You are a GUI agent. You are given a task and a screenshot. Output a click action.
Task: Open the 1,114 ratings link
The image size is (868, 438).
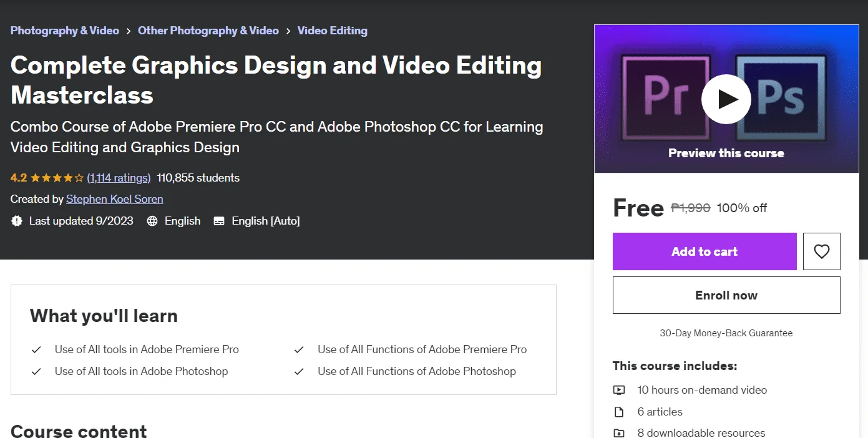tap(119, 178)
